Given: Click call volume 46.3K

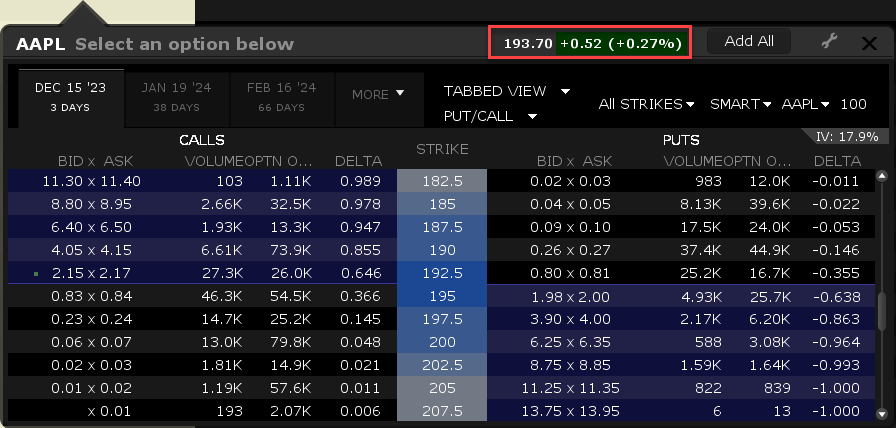Looking at the screenshot, I should click(x=222, y=296).
